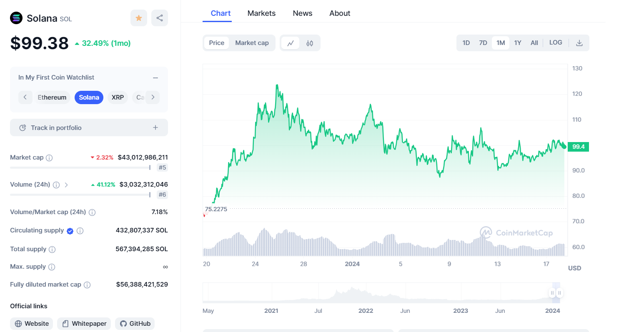
Task: Click the 432,807,337 SOL supply value
Action: click(142, 230)
